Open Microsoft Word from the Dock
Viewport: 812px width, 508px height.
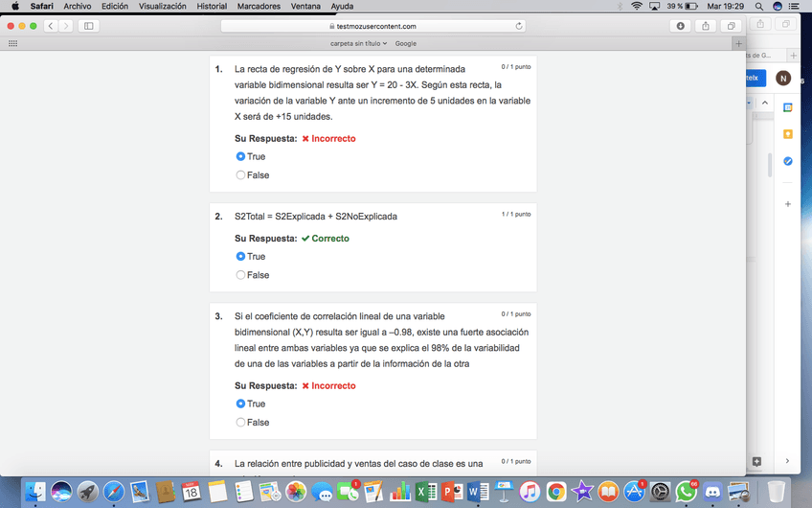(478, 492)
